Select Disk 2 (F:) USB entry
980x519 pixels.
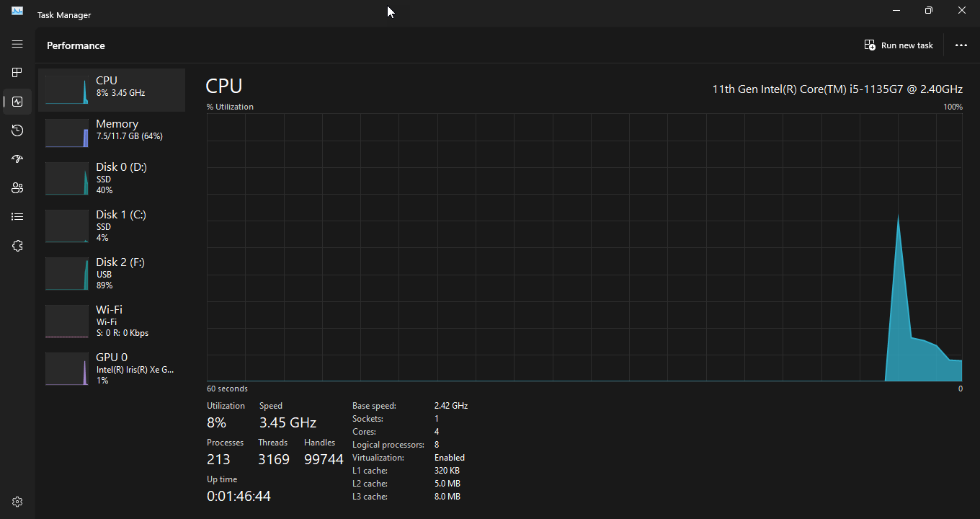pyautogui.click(x=112, y=273)
